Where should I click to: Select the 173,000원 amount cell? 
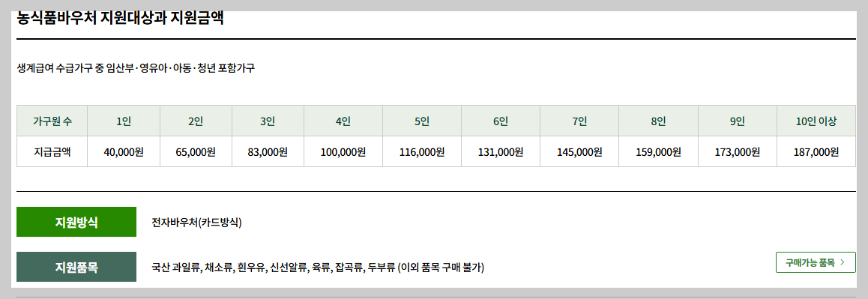738,151
